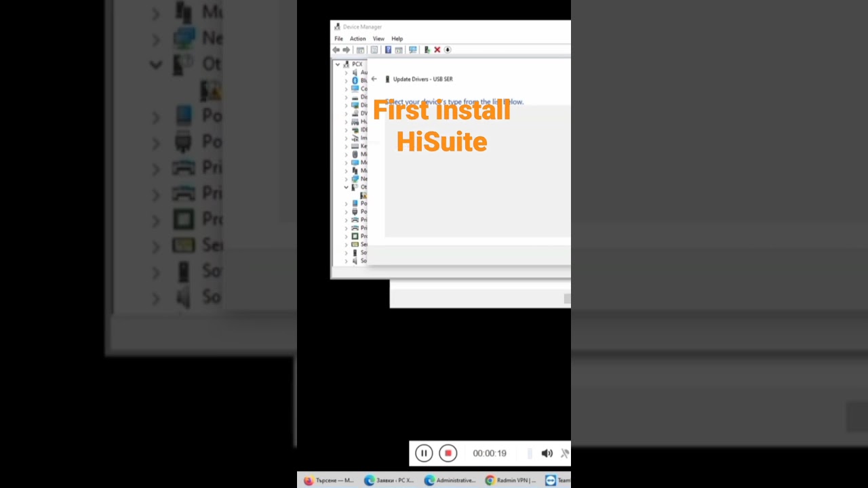Expand the Network adapters (Ne) category

346,179
